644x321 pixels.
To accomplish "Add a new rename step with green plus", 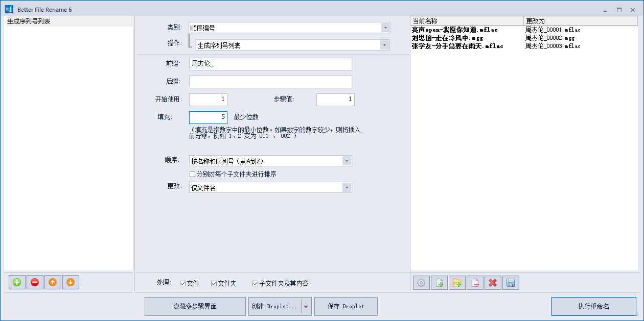I will 17,282.
